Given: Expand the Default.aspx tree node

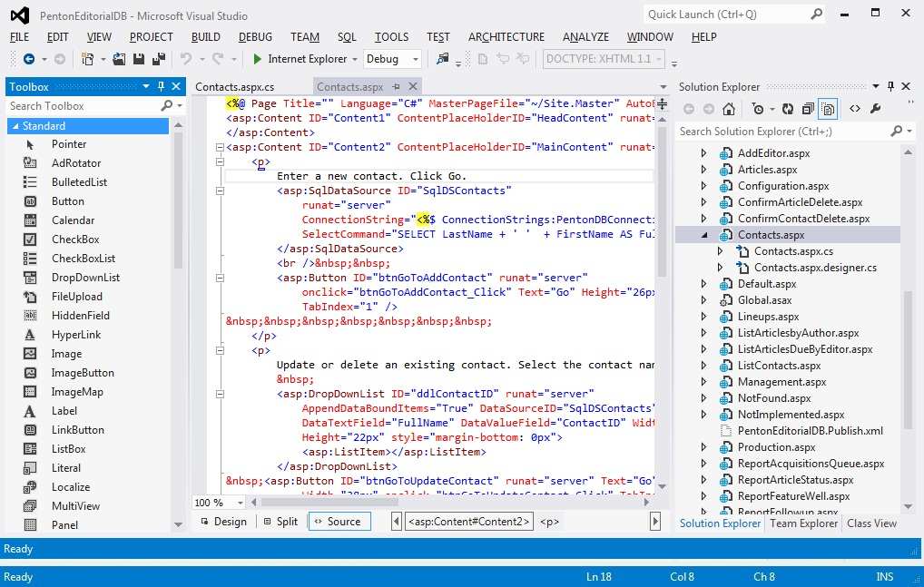Looking at the screenshot, I should tap(704, 283).
